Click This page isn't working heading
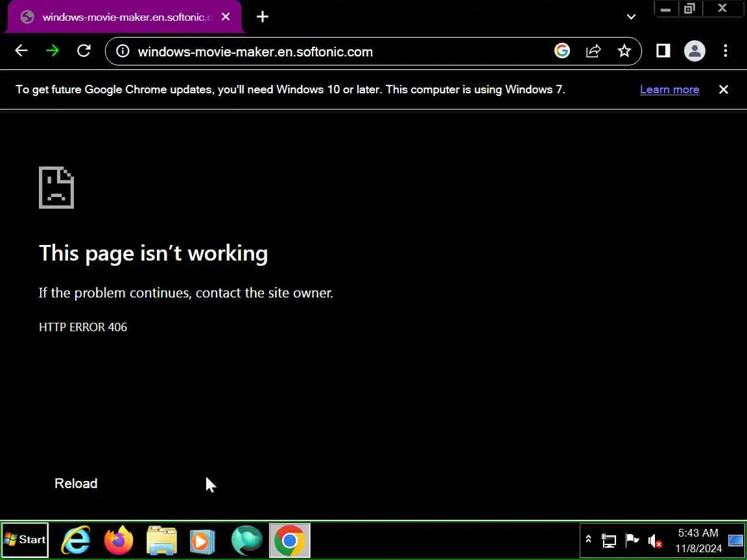The height and width of the screenshot is (560, 747). [x=154, y=253]
